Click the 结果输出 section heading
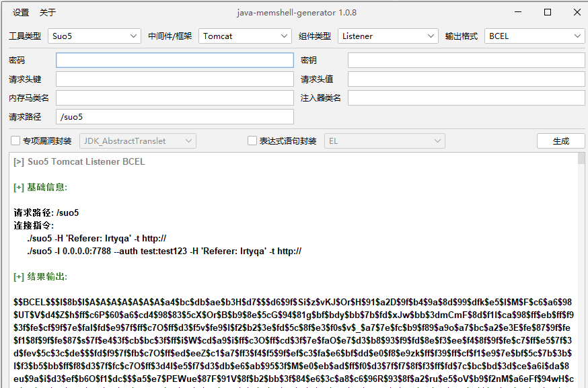This screenshot has width=588, height=388. (40, 276)
